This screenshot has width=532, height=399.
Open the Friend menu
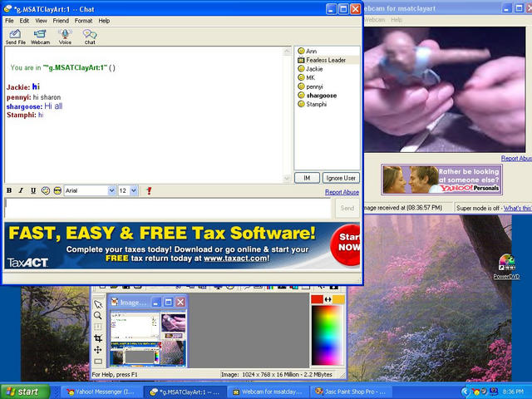tap(61, 21)
